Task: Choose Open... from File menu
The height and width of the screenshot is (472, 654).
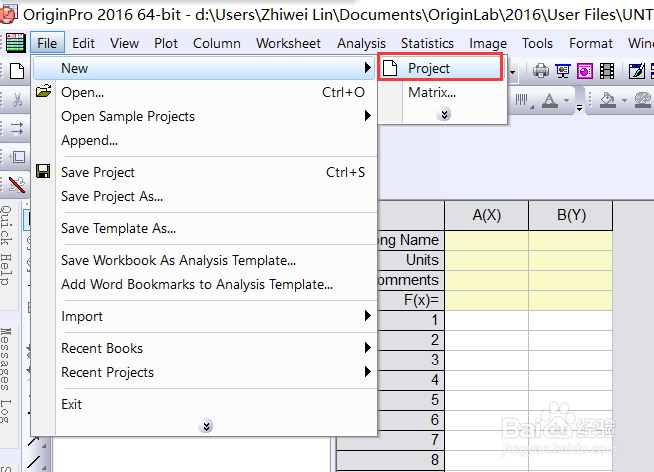Action: (x=204, y=92)
